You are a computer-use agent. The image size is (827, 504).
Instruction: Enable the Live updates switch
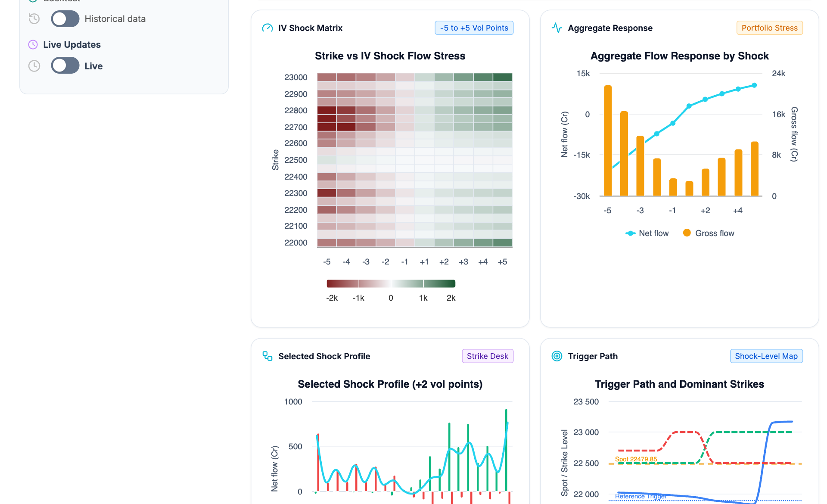coord(65,66)
